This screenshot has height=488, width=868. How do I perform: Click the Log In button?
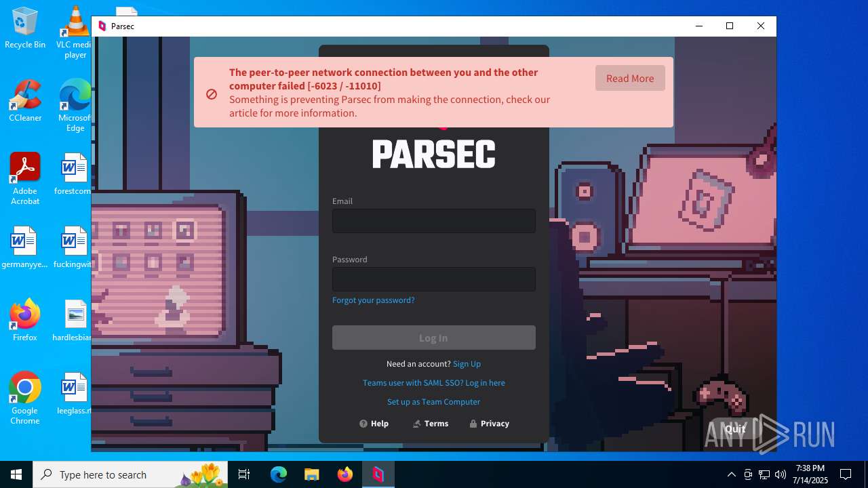click(x=434, y=338)
